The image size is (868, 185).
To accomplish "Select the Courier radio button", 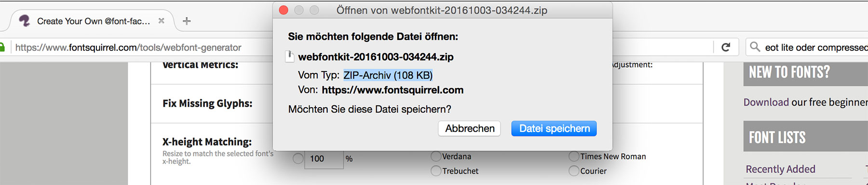I will pyautogui.click(x=574, y=171).
